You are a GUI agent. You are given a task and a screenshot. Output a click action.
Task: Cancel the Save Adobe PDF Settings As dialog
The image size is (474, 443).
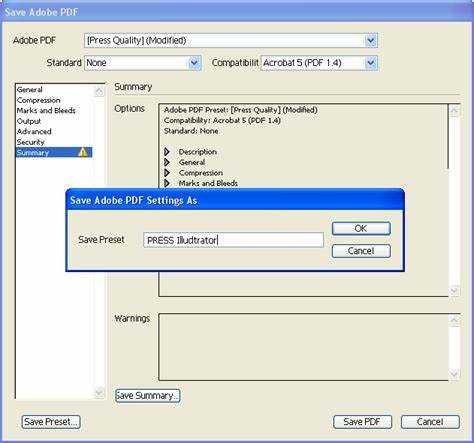361,251
